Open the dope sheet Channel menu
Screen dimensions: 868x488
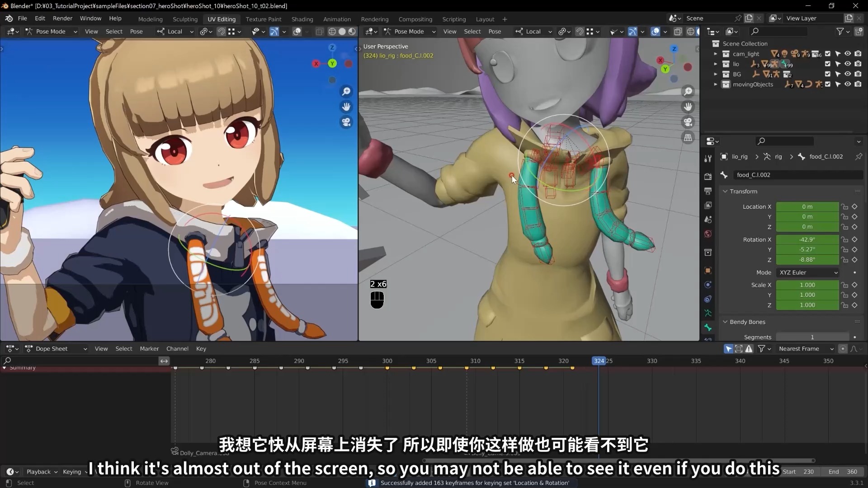(x=177, y=348)
